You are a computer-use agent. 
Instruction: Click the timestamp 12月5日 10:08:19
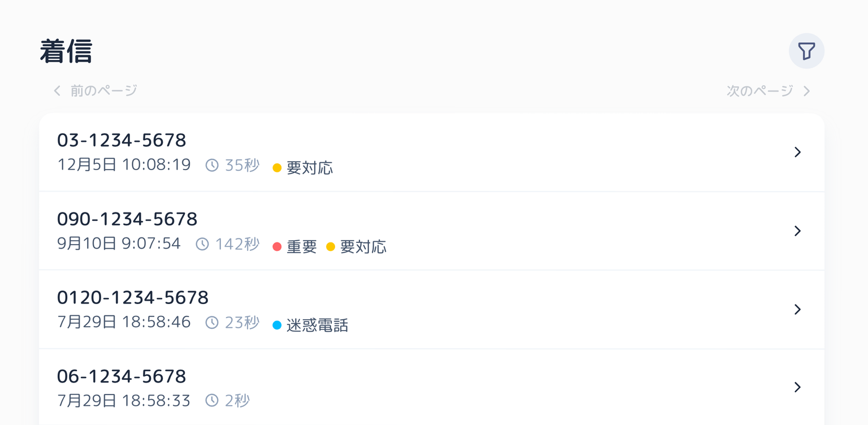tap(124, 164)
